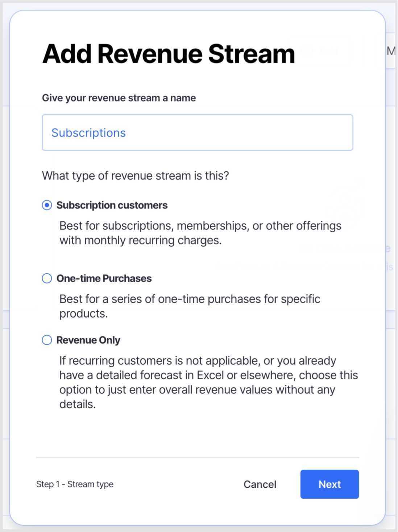This screenshot has height=532, width=398.
Task: Click the 'Revenue Only' label text
Action: (x=88, y=340)
